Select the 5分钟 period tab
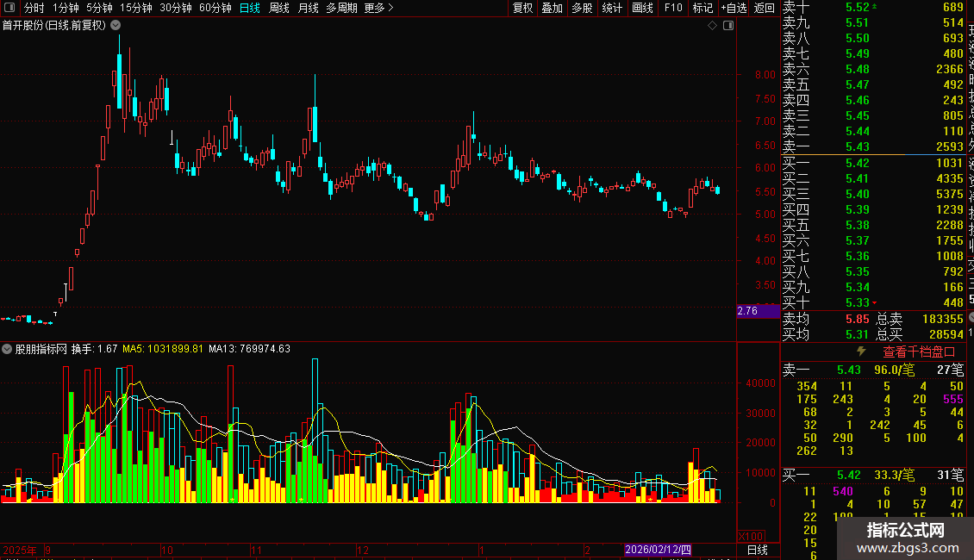The width and height of the screenshot is (974, 560). 99,8
